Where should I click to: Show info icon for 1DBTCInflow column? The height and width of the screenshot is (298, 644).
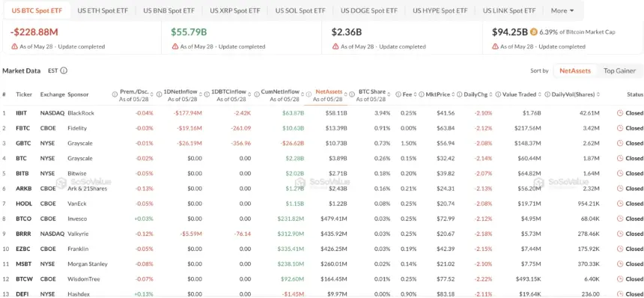pos(207,94)
